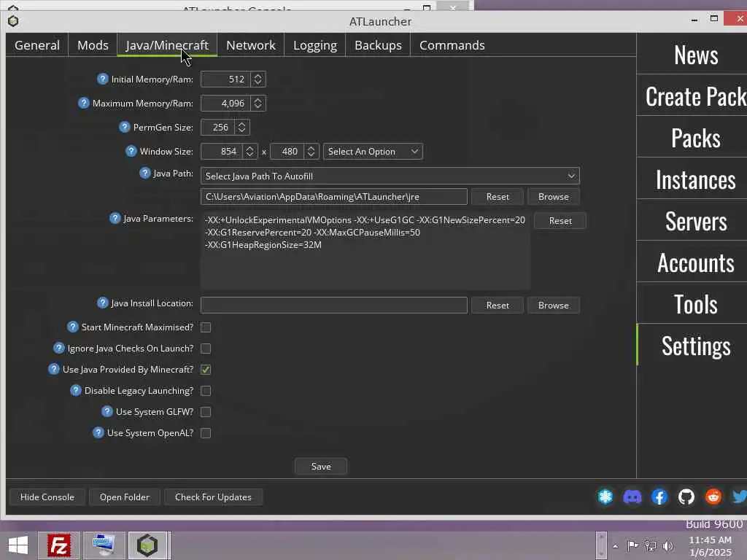Adjust Maximum Memory spinner arrows
Viewport: 747px width, 560px height.
258,103
